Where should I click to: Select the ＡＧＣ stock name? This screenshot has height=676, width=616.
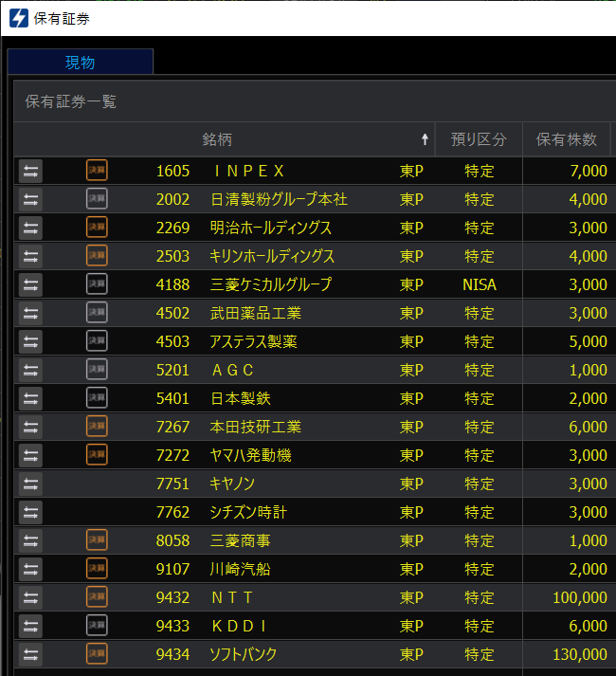pyautogui.click(x=232, y=371)
